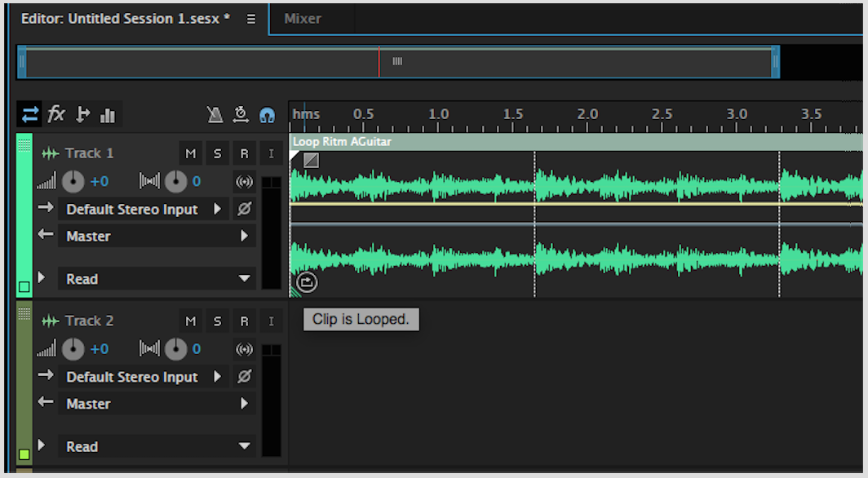This screenshot has width=868, height=478.
Task: Click Track 1 pan value 0
Action: tap(197, 181)
